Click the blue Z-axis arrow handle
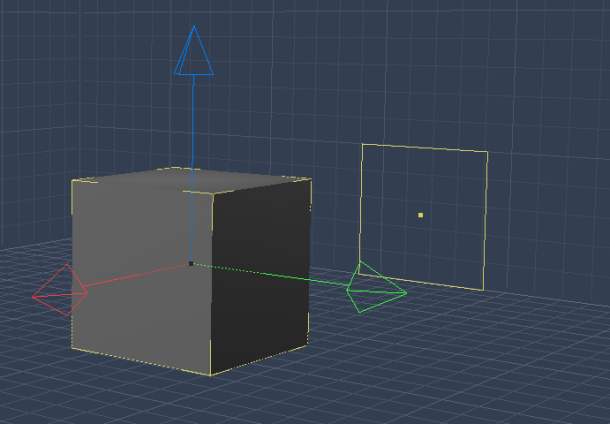The width and height of the screenshot is (610, 424). pyautogui.click(x=194, y=51)
